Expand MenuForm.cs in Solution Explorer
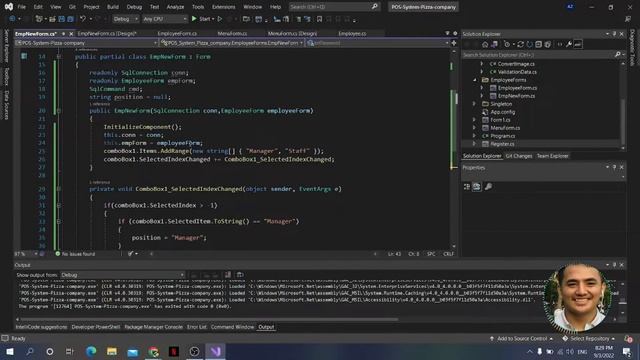The height and width of the screenshot is (360, 640). point(475,128)
